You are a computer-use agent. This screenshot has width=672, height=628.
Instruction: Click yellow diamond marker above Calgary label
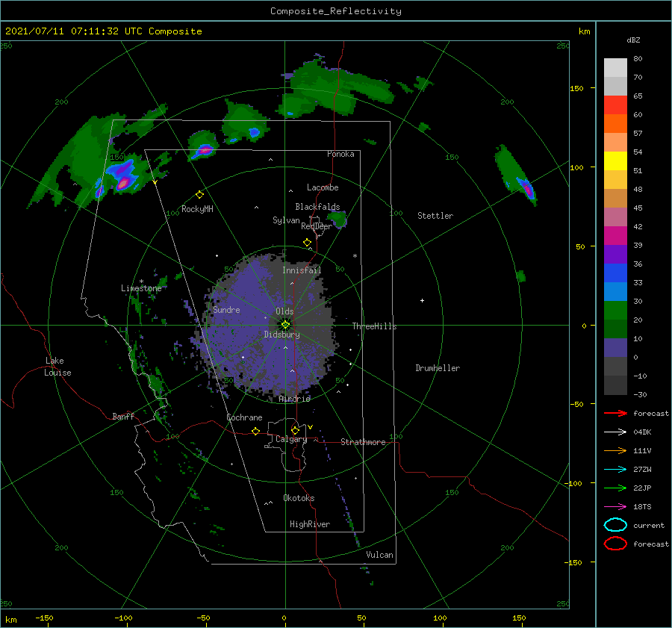[295, 430]
